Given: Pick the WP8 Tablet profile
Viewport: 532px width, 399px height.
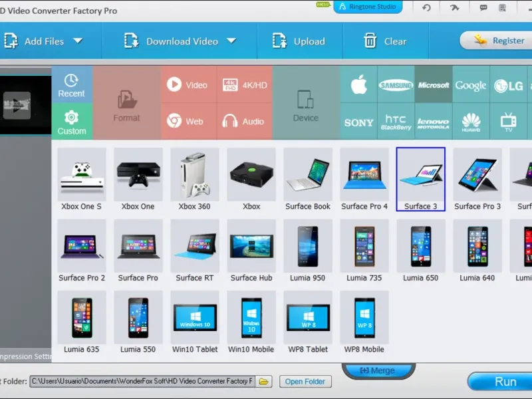Looking at the screenshot, I should [x=308, y=323].
